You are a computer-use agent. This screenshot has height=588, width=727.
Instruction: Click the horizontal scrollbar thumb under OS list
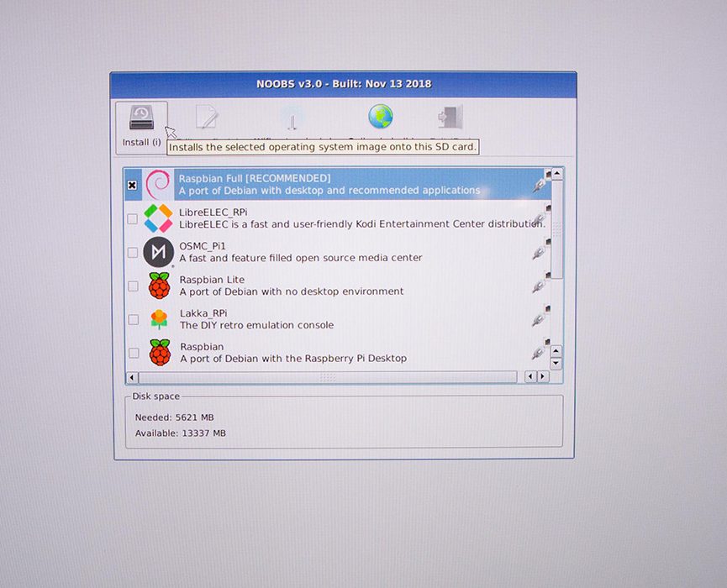[328, 377]
